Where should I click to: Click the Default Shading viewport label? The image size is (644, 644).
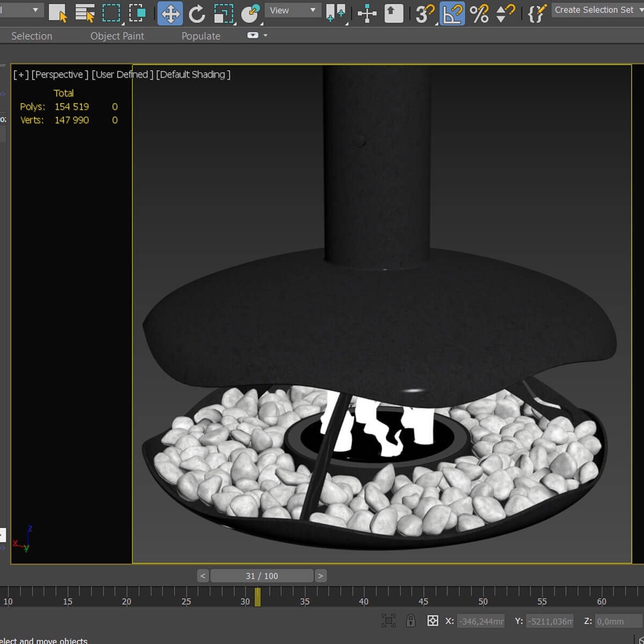(x=193, y=75)
